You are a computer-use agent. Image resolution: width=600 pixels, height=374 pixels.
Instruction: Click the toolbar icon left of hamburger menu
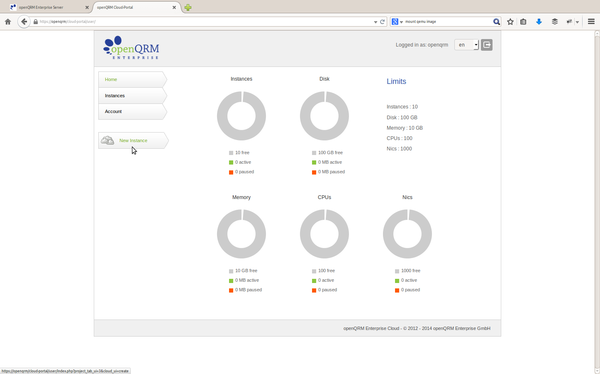click(569, 22)
